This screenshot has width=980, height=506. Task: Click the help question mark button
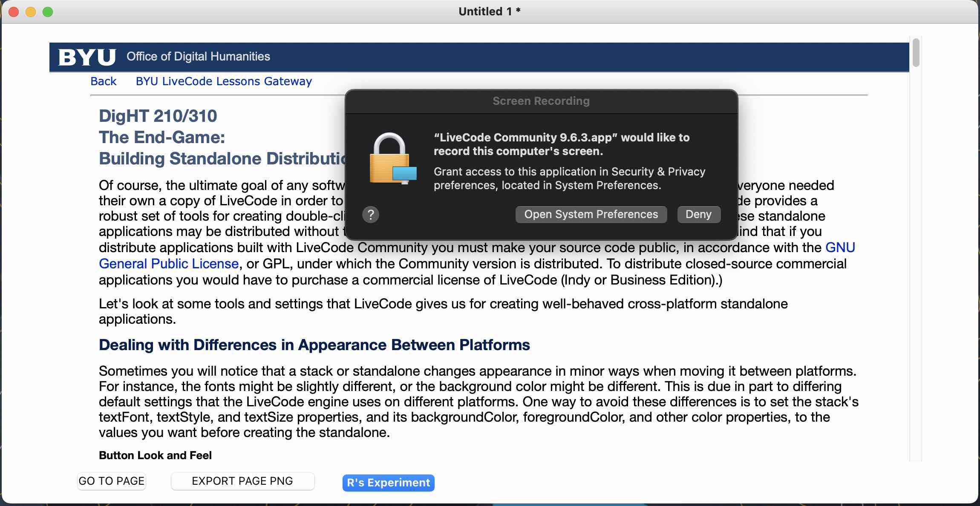point(370,215)
